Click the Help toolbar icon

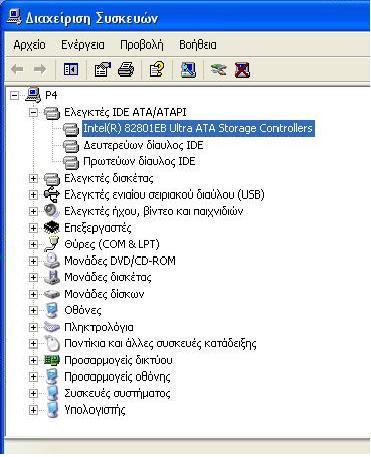(x=157, y=69)
